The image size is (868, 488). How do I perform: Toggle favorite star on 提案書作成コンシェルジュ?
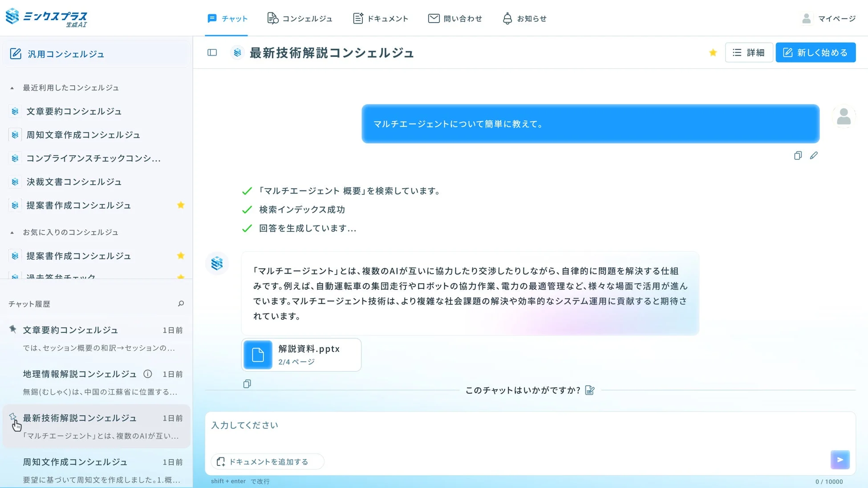click(181, 205)
